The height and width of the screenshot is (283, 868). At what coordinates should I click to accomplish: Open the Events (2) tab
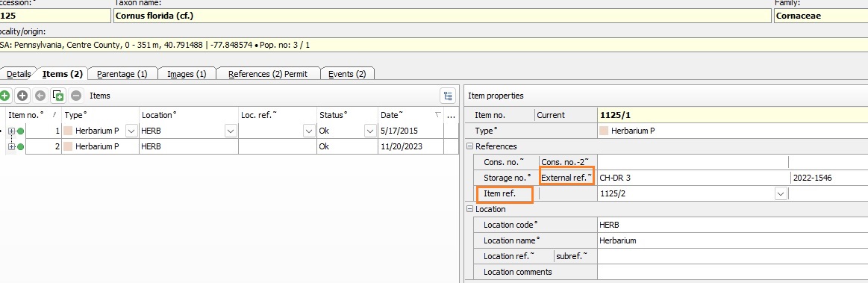tap(346, 74)
